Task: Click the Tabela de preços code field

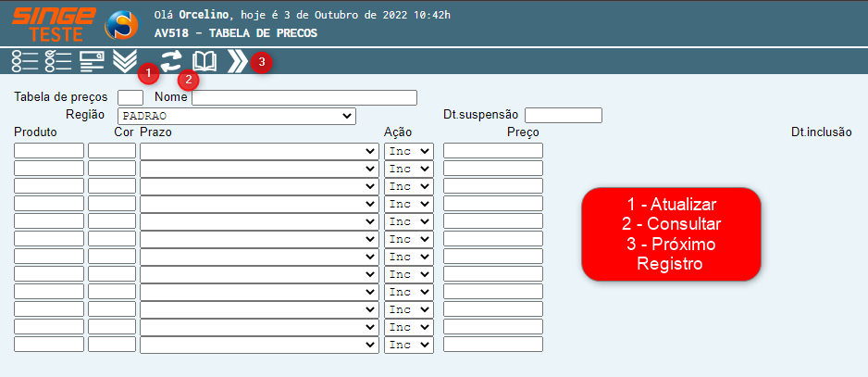Action: pos(130,97)
